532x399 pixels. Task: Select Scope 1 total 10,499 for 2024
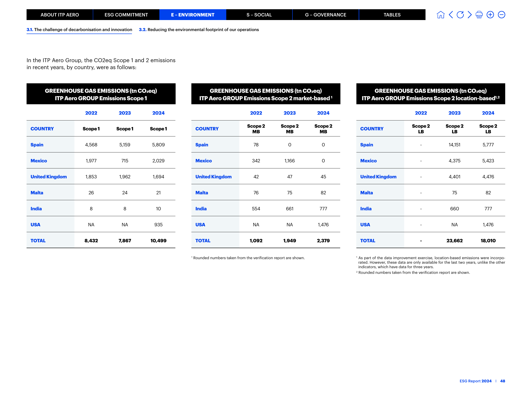158,240
